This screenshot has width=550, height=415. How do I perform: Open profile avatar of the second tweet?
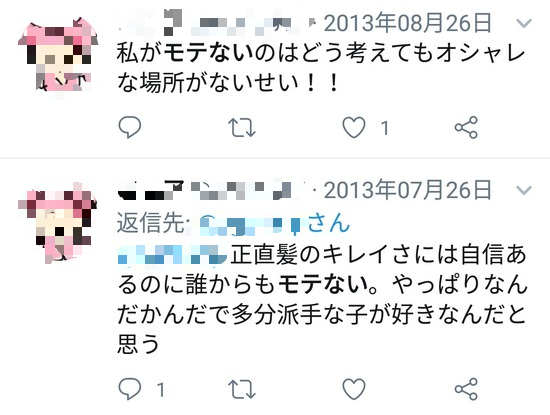pos(58,223)
